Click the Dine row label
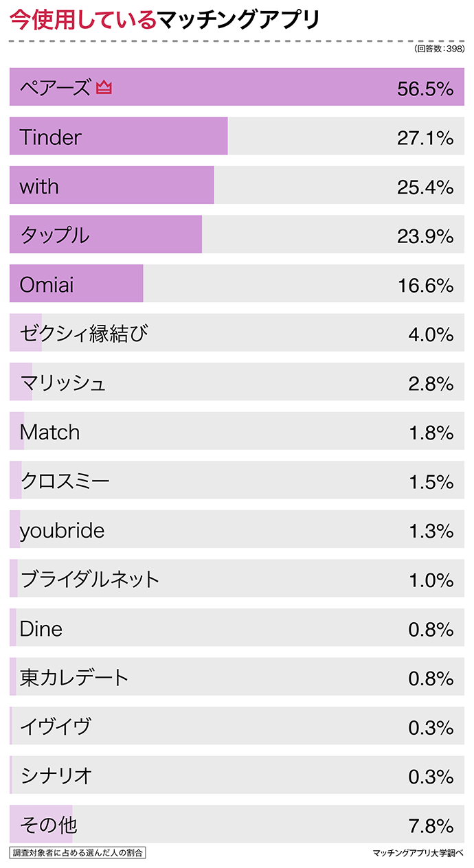474x868 pixels. point(41,629)
